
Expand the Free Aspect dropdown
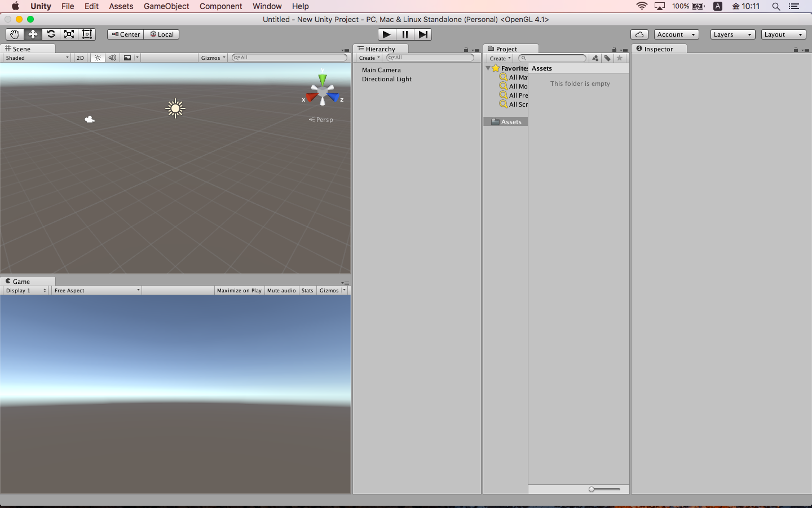pos(96,290)
